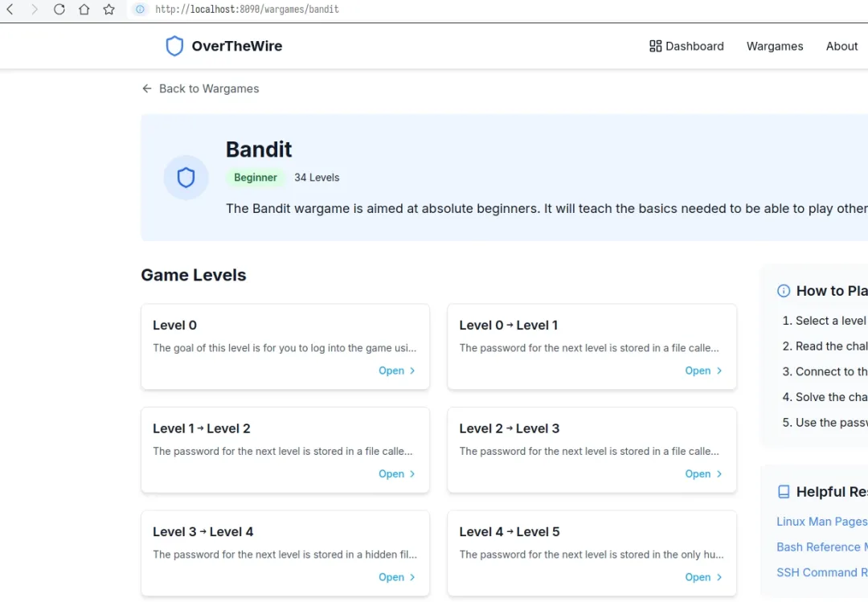Click the site information icon in address bar
This screenshot has height=602, width=868.
click(140, 10)
